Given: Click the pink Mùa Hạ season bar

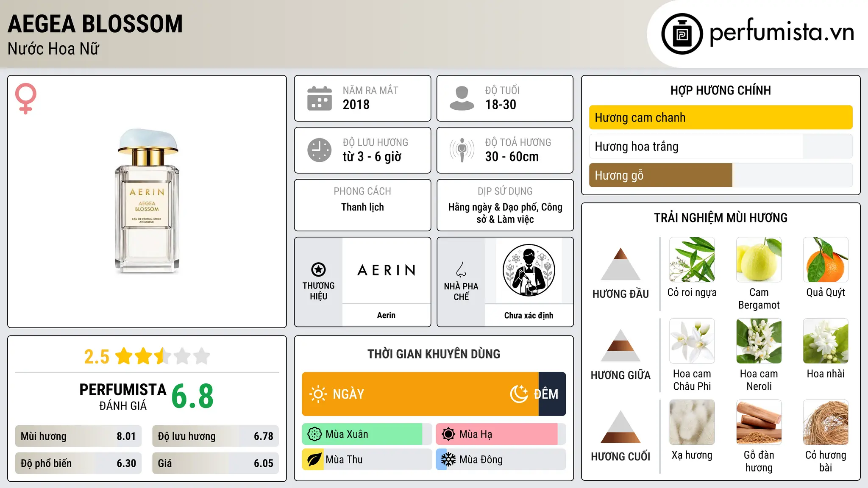Looking at the screenshot, I should tap(501, 434).
